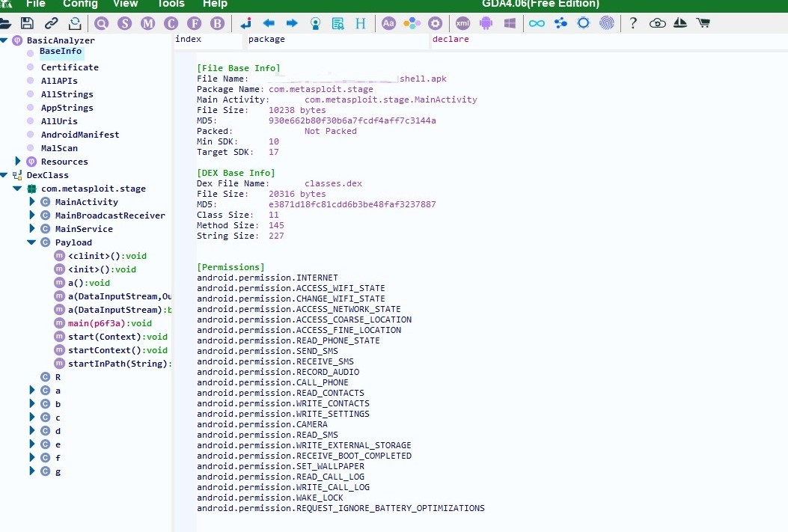Open the Config menu
The height and width of the screenshot is (532, 788).
point(80,4)
